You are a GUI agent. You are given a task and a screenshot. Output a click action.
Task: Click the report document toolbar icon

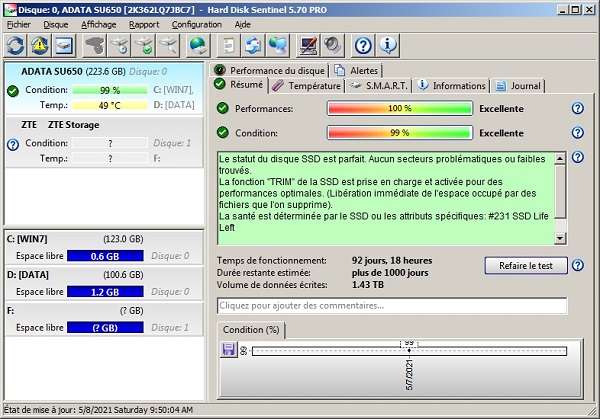point(229,45)
